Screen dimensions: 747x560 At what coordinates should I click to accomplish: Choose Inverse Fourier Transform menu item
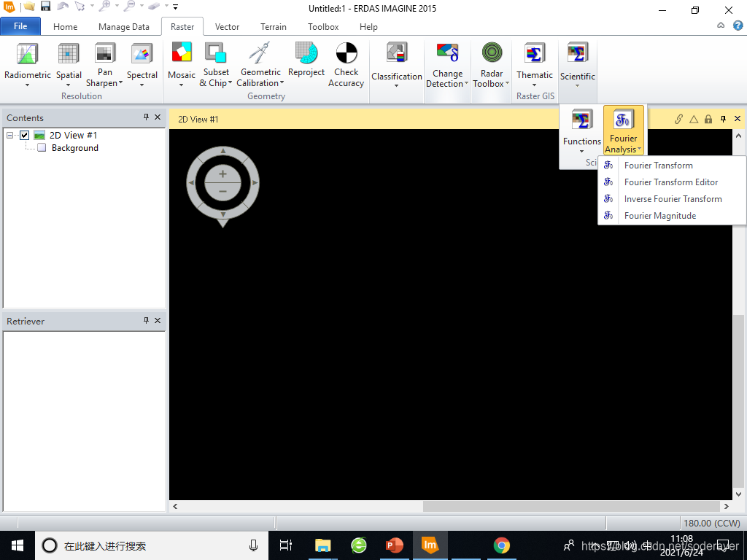[672, 198]
